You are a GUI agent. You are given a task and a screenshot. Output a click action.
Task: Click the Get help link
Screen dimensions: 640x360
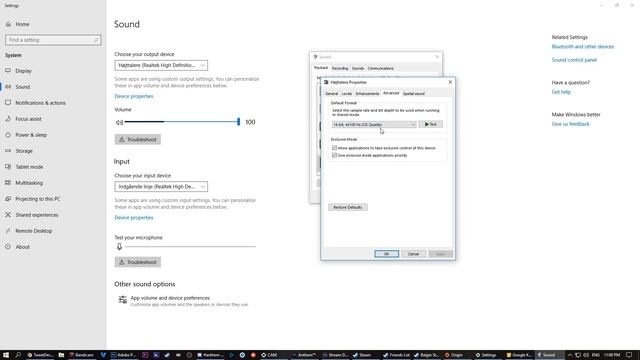pyautogui.click(x=561, y=92)
